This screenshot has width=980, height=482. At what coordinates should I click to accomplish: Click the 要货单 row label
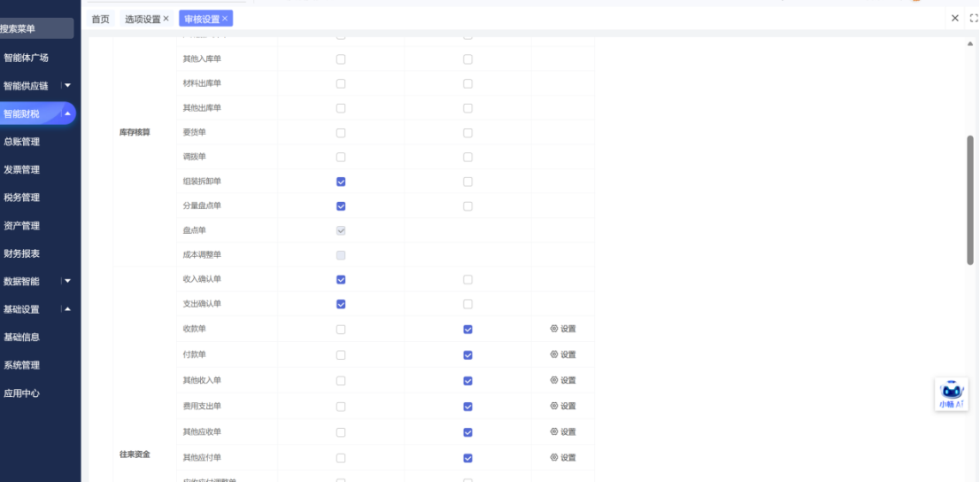[195, 133]
